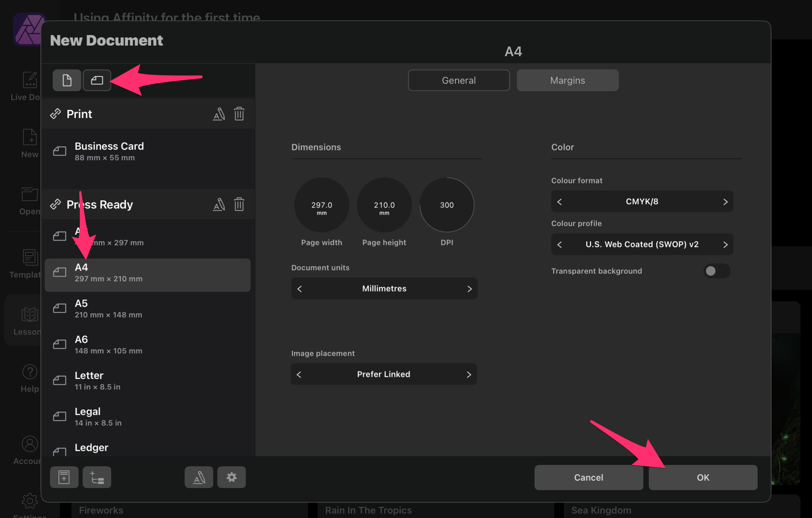Select portrait orientation icon
The height and width of the screenshot is (518, 812).
pyautogui.click(x=67, y=80)
